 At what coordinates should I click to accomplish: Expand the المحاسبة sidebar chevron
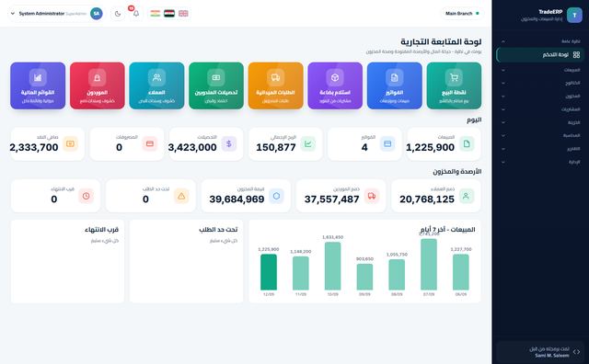click(503, 135)
